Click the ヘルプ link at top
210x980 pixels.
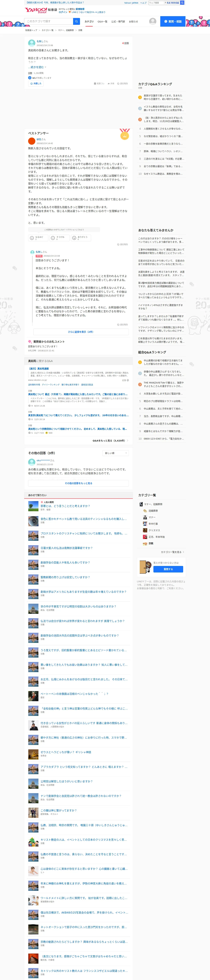[x=143, y=3]
